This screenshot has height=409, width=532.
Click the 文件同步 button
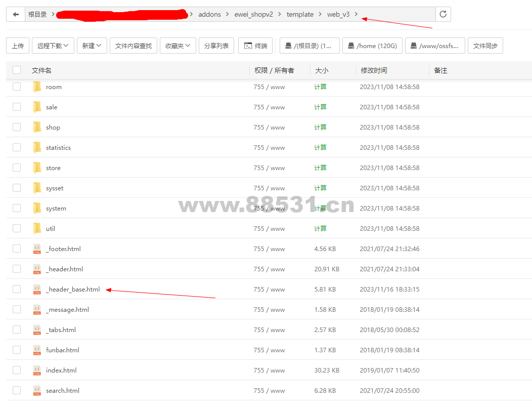pos(485,46)
